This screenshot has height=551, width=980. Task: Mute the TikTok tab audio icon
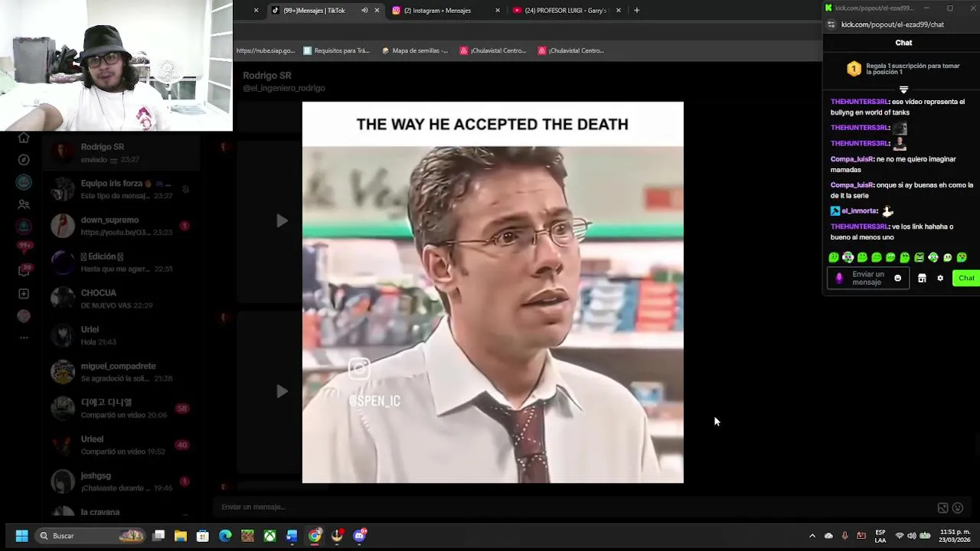pos(364,10)
